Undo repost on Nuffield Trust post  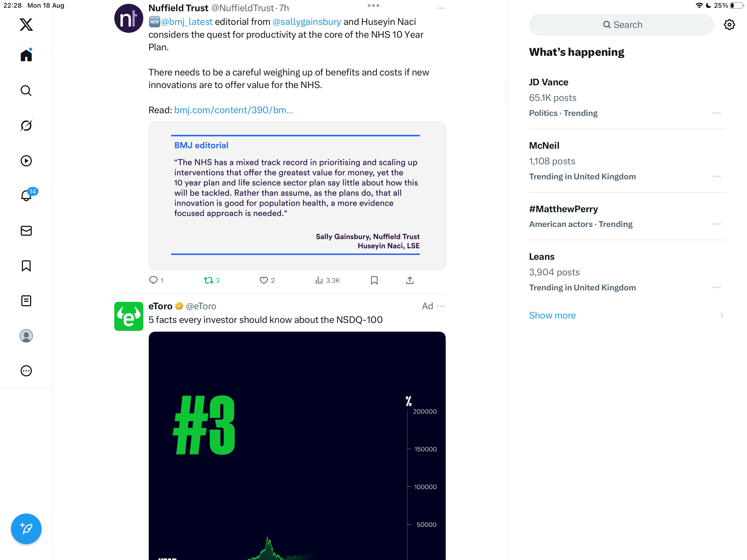click(208, 280)
